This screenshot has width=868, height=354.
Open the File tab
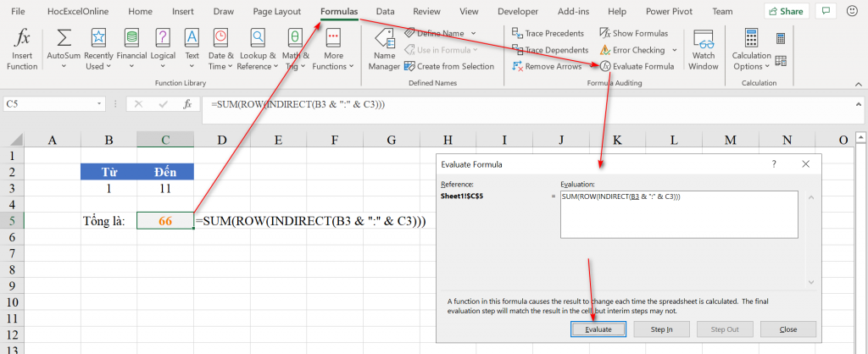tap(18, 11)
